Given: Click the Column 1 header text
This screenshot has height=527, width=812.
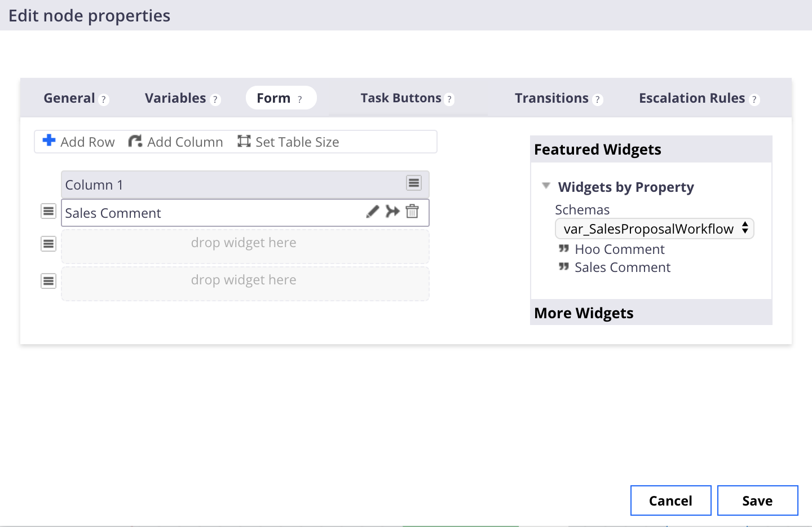Looking at the screenshot, I should click(94, 185).
